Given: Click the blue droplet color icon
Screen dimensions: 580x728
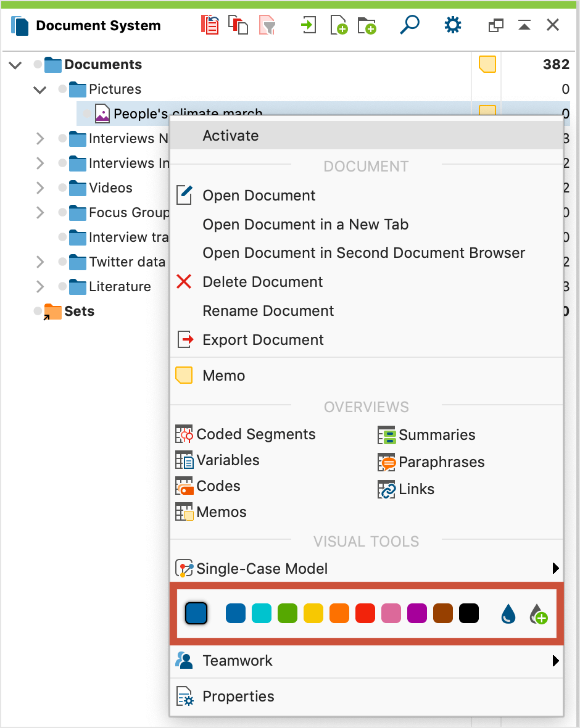Looking at the screenshot, I should pos(508,614).
